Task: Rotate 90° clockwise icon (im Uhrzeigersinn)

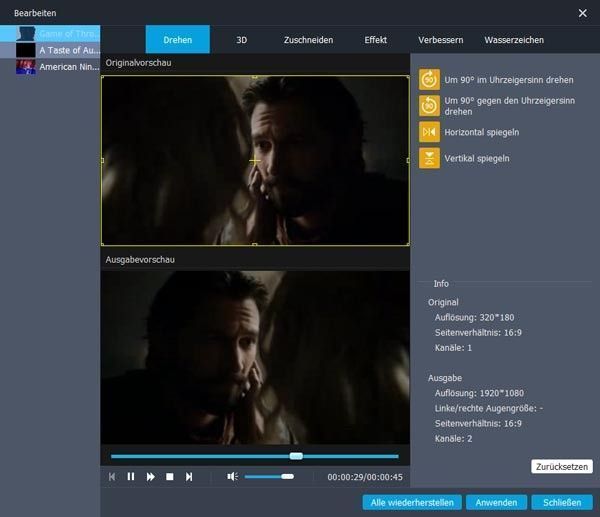Action: pyautogui.click(x=429, y=80)
